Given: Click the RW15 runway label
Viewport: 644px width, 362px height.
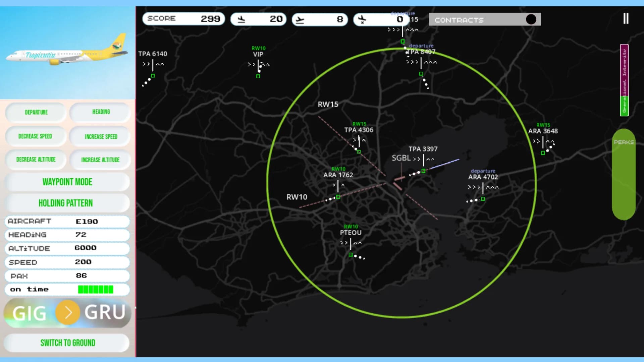Looking at the screenshot, I should coord(328,104).
